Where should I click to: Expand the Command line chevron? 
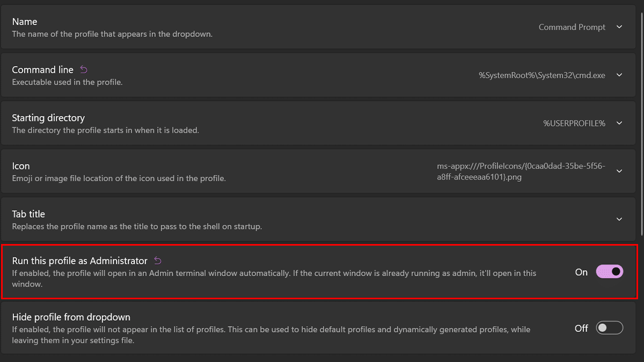coord(619,75)
